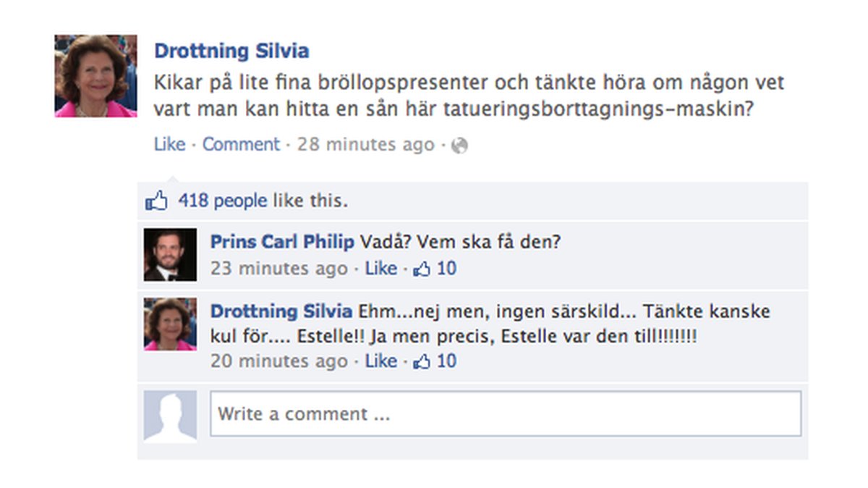Click '28 minutes ago' post timestamp
Screen dimensions: 868x488
366,145
